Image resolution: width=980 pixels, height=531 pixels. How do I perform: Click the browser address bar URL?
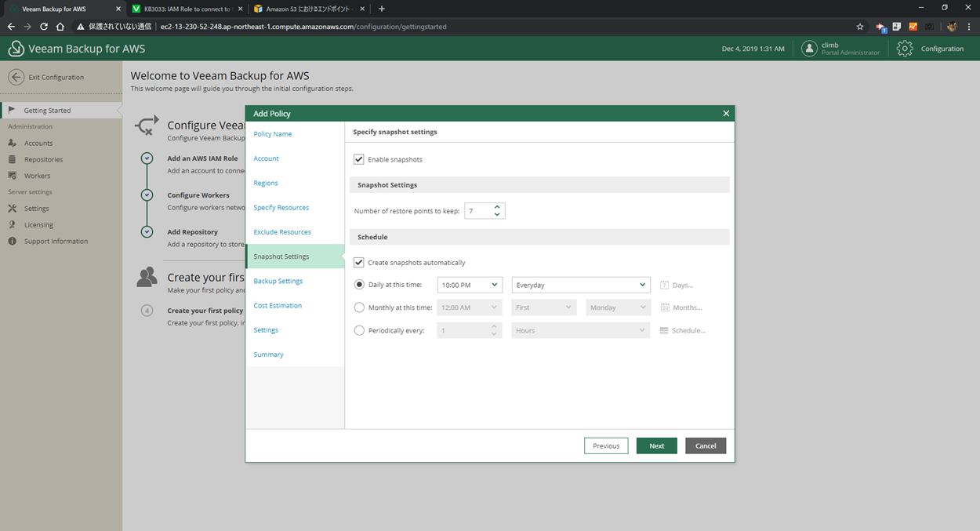[303, 27]
